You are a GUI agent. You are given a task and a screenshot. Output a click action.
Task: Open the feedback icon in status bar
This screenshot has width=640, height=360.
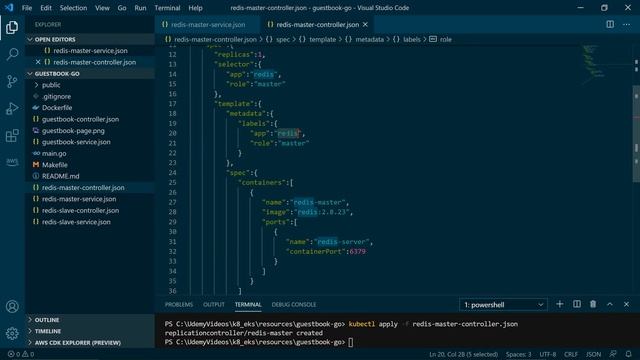613,354
